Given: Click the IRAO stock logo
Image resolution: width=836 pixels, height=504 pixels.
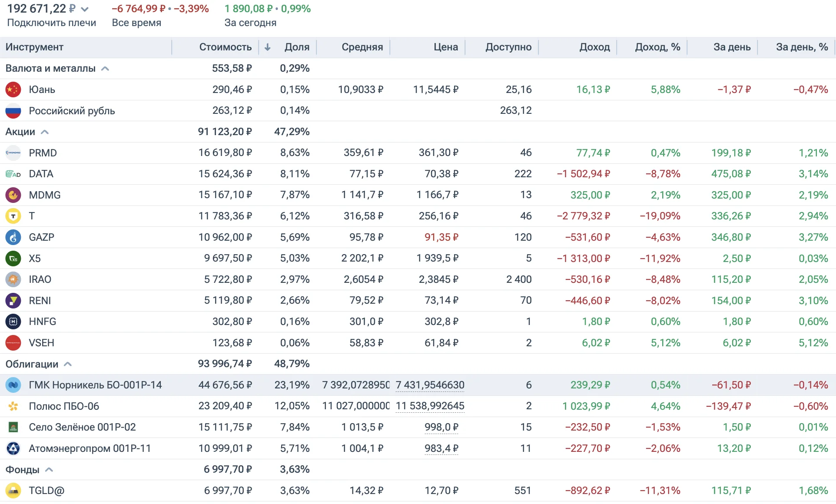Looking at the screenshot, I should 13,279.
